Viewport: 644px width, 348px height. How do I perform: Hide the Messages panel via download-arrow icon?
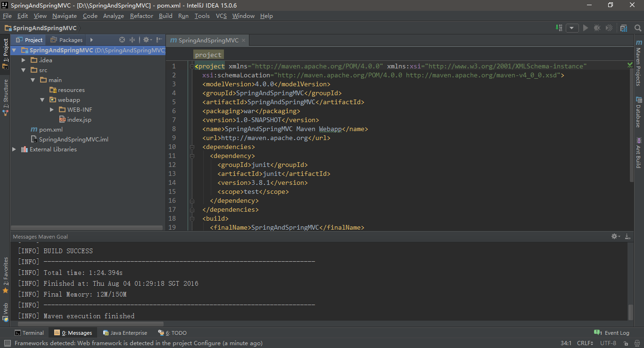point(627,236)
